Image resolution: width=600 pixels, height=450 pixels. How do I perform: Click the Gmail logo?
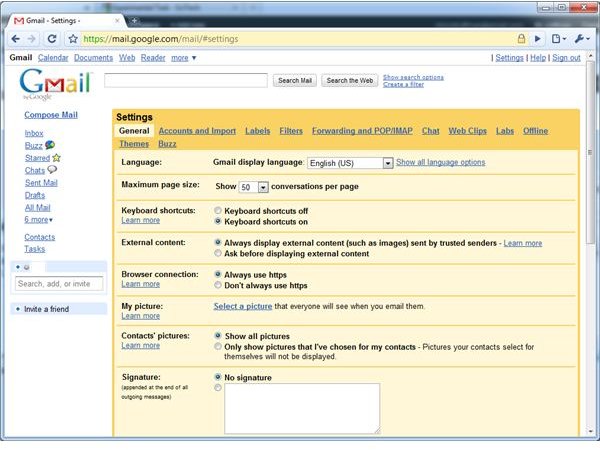[55, 84]
